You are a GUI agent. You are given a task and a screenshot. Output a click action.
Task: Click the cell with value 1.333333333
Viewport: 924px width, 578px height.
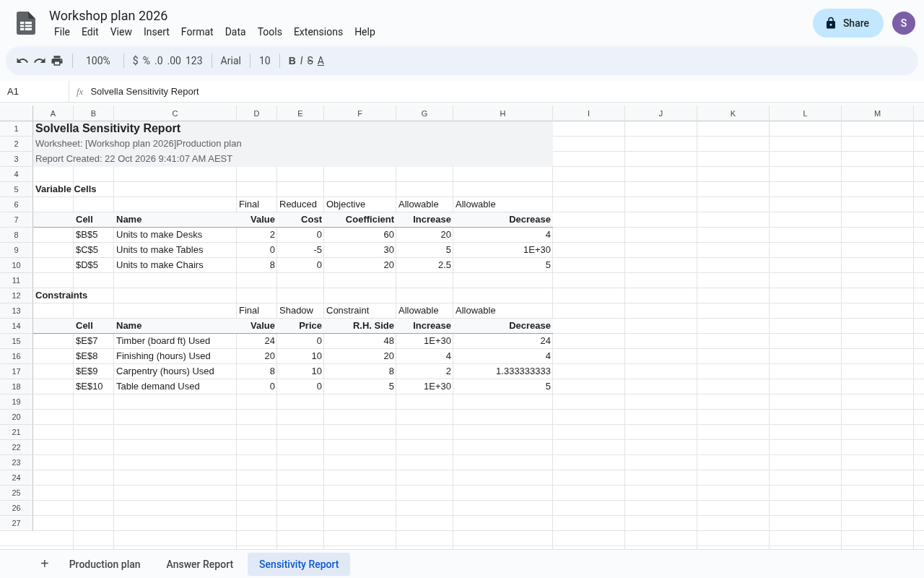[502, 371]
